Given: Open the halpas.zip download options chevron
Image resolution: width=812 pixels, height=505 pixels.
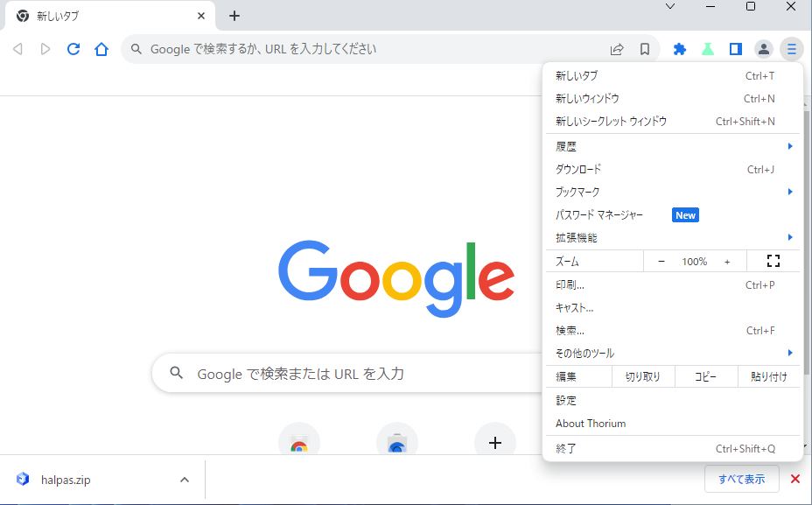Looking at the screenshot, I should pos(184,480).
